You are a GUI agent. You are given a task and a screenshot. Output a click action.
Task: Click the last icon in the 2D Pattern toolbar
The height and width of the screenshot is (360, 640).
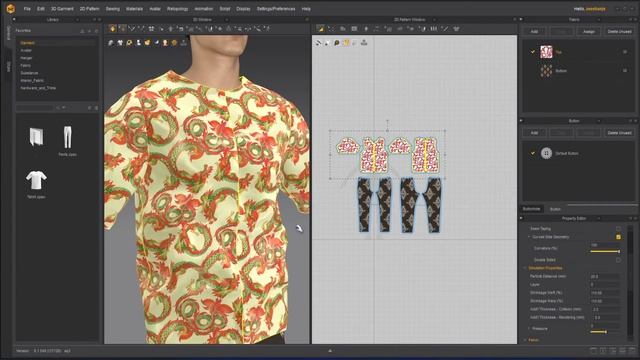coord(456,29)
